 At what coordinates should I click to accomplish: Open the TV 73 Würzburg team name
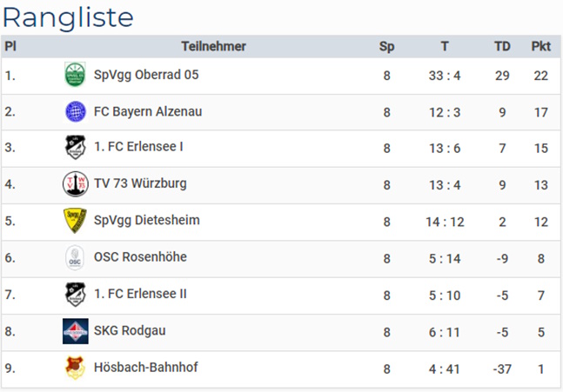140,183
